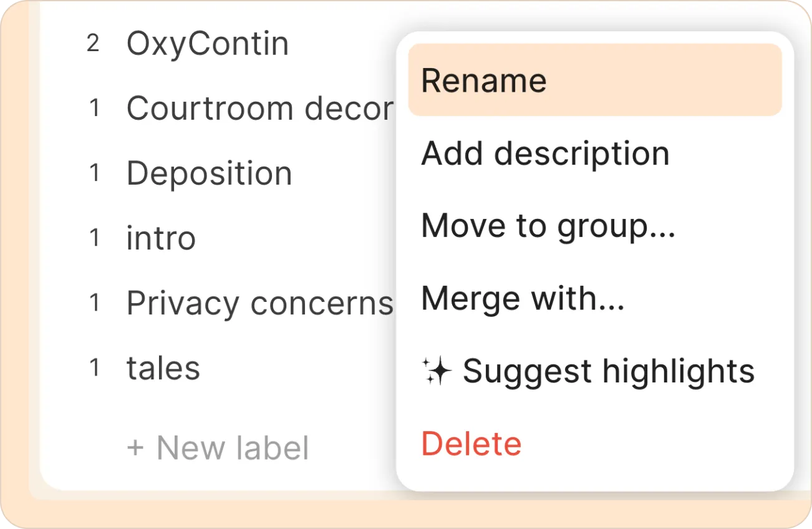Open the Move to group... option
This screenshot has height=529, width=812.
pyautogui.click(x=548, y=226)
